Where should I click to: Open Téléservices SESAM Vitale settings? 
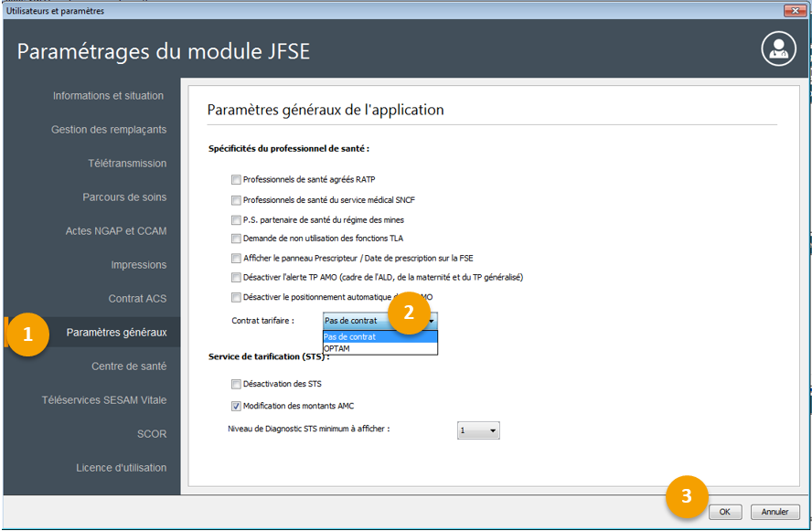(104, 400)
